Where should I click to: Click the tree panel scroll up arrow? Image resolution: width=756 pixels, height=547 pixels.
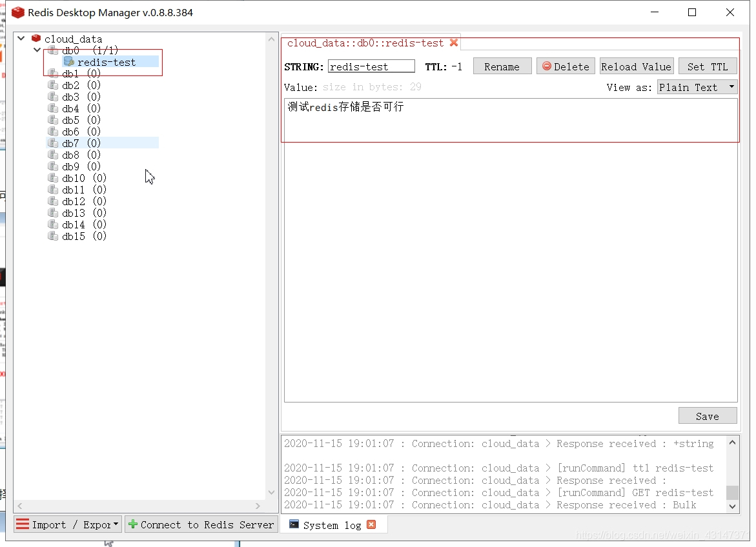(x=271, y=39)
